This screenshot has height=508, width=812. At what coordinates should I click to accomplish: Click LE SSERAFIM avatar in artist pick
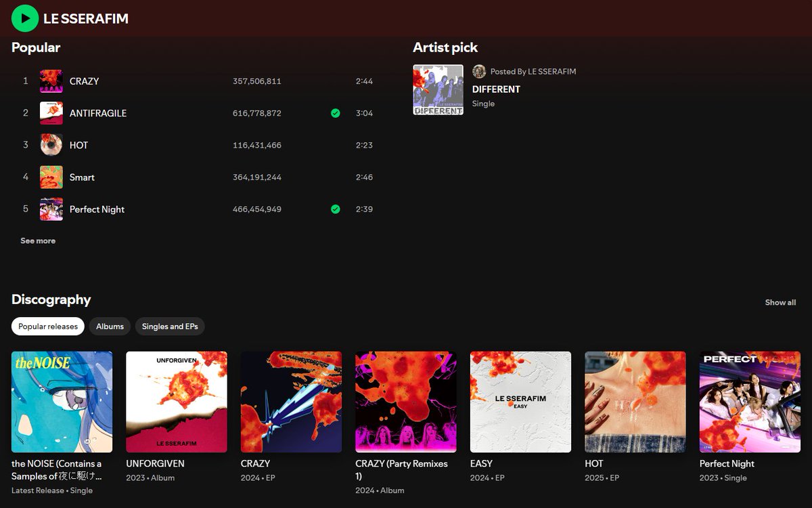tap(479, 71)
